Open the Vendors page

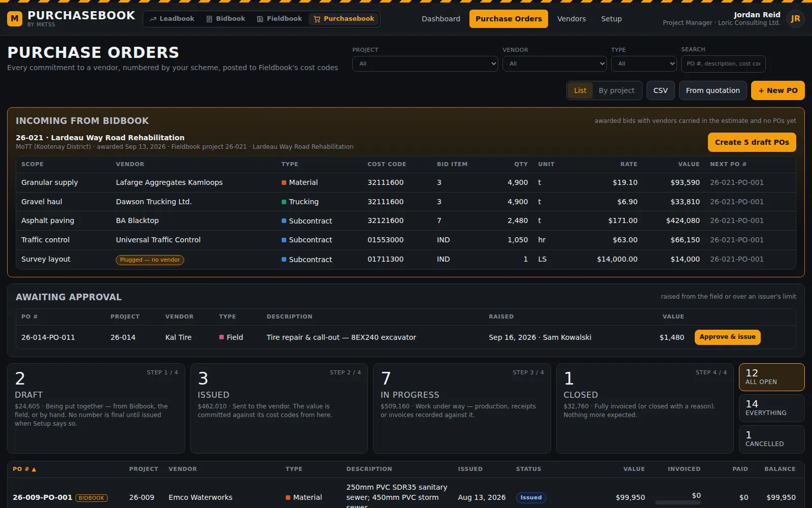pyautogui.click(x=571, y=19)
